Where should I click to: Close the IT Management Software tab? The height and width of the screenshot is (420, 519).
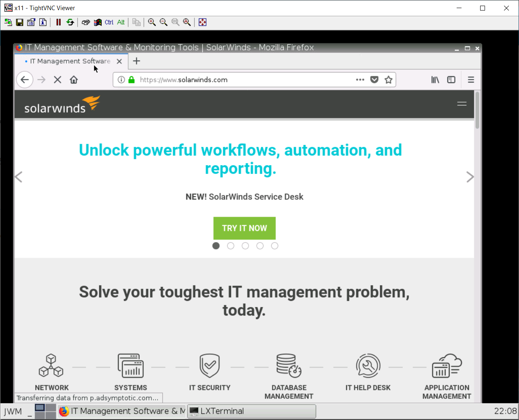tap(119, 62)
